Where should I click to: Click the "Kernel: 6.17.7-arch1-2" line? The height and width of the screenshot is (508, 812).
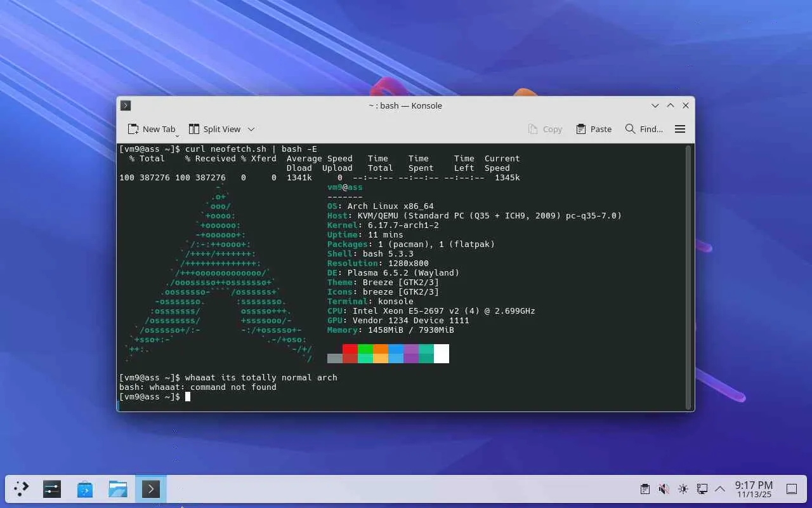coord(383,225)
